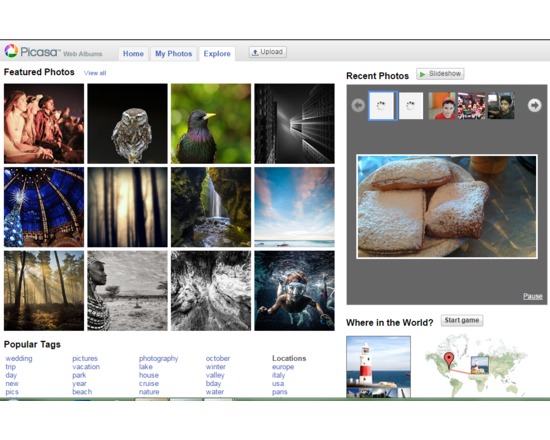550x440 pixels.
Task: Start the Slideshow of recent photos
Action: coord(440,74)
